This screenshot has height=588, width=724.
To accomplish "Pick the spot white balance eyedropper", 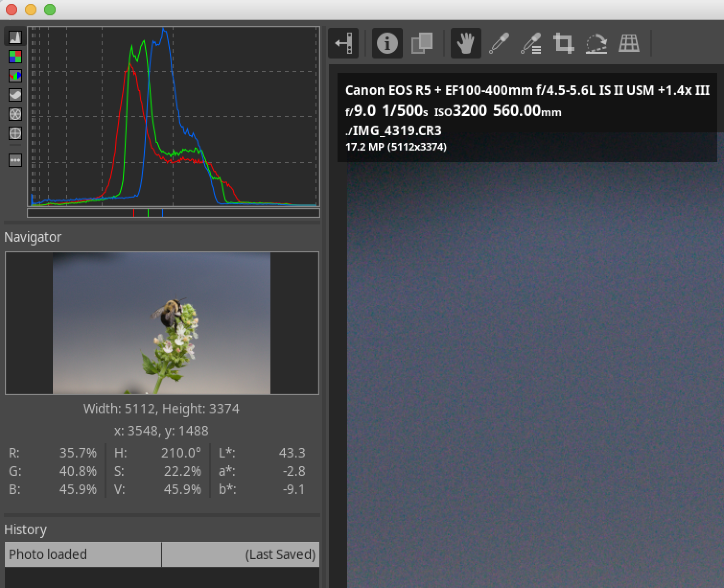I will pos(499,44).
